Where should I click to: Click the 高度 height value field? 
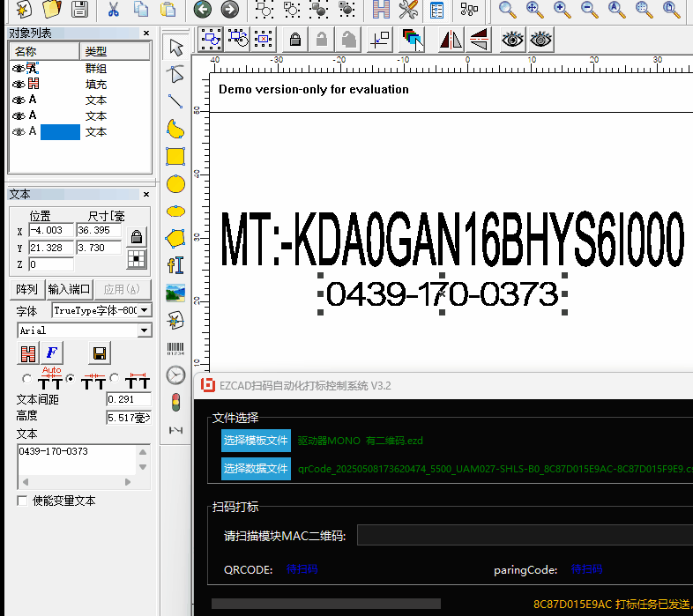129,418
